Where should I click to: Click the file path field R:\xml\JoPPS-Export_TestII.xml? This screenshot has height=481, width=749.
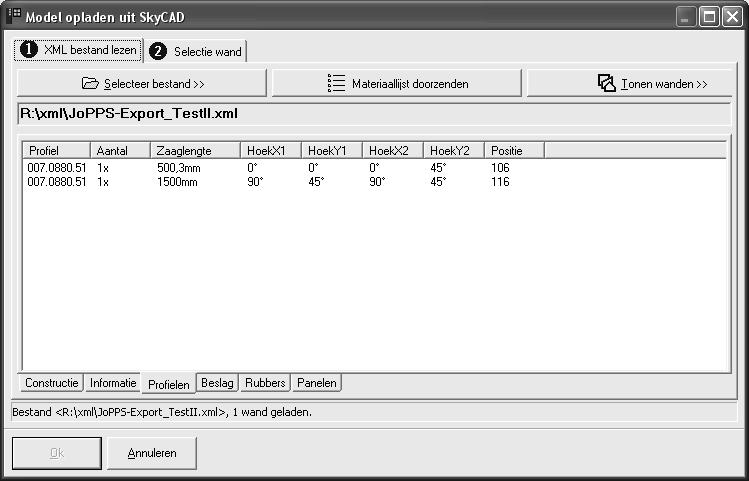[x=374, y=114]
